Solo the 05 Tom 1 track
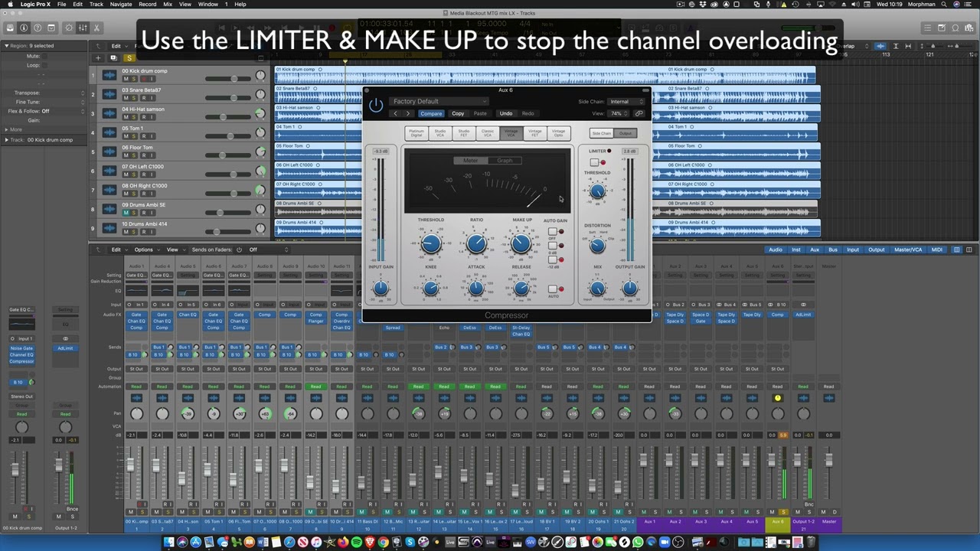This screenshot has width=980, height=551. click(x=134, y=136)
